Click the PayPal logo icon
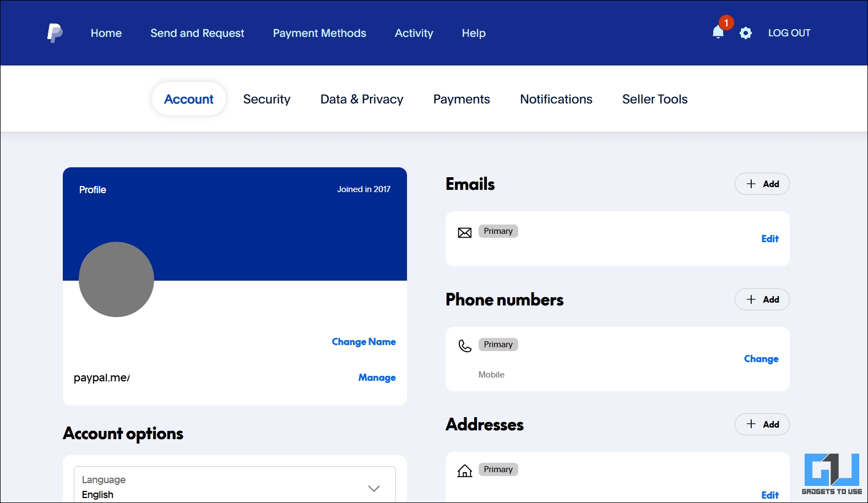This screenshot has height=503, width=868. point(55,33)
